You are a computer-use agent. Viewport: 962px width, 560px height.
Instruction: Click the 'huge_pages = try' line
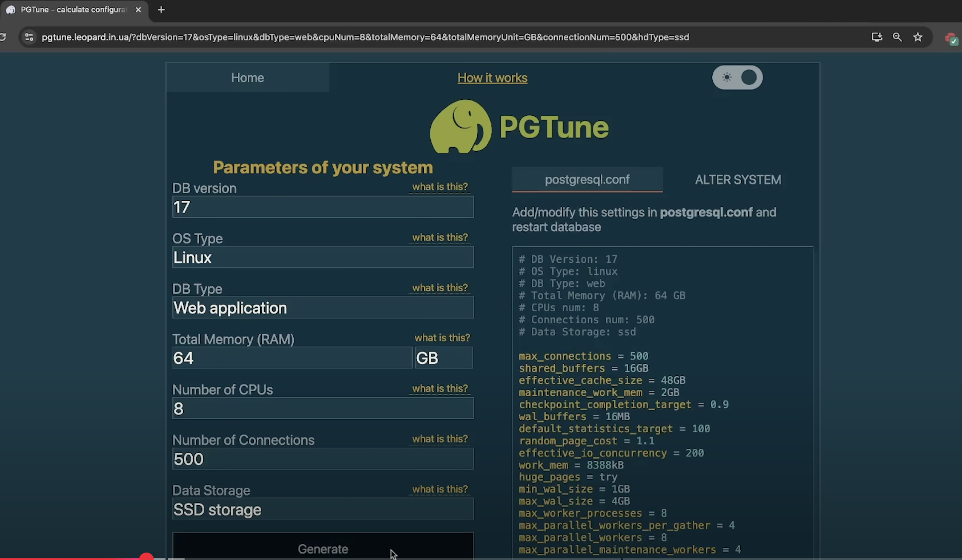coord(568,477)
